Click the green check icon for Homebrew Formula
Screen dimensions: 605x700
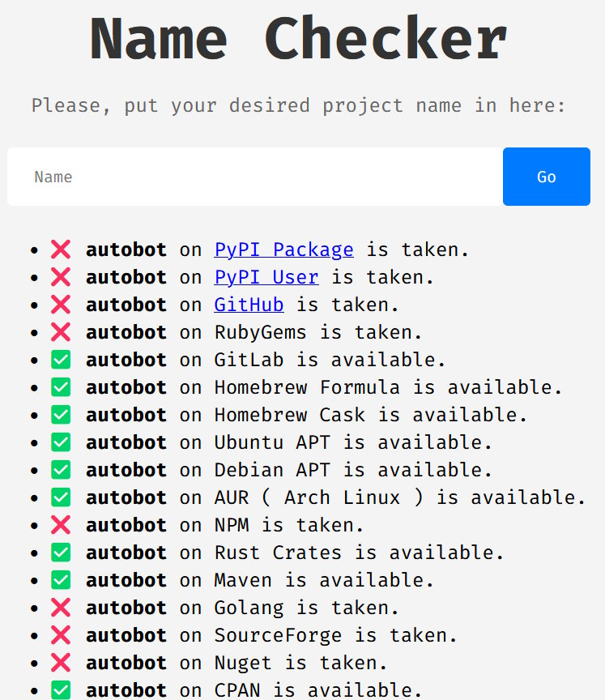[x=61, y=387]
